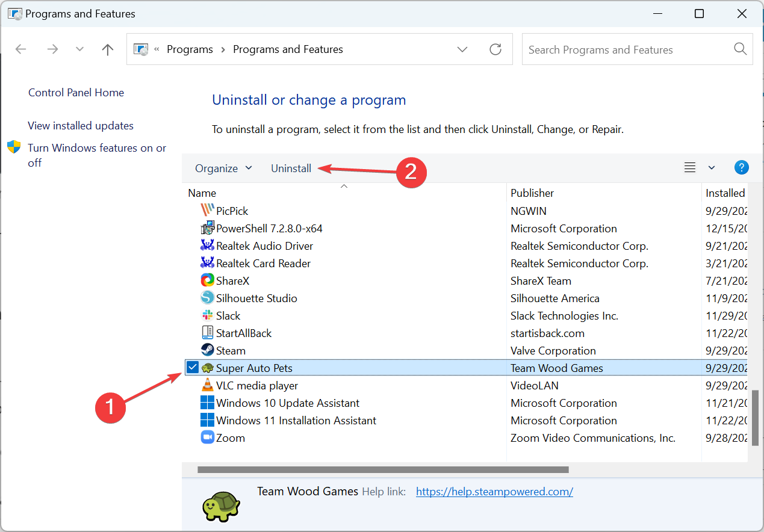Image resolution: width=764 pixels, height=532 pixels.
Task: Click the Zoom program icon
Action: coord(207,438)
